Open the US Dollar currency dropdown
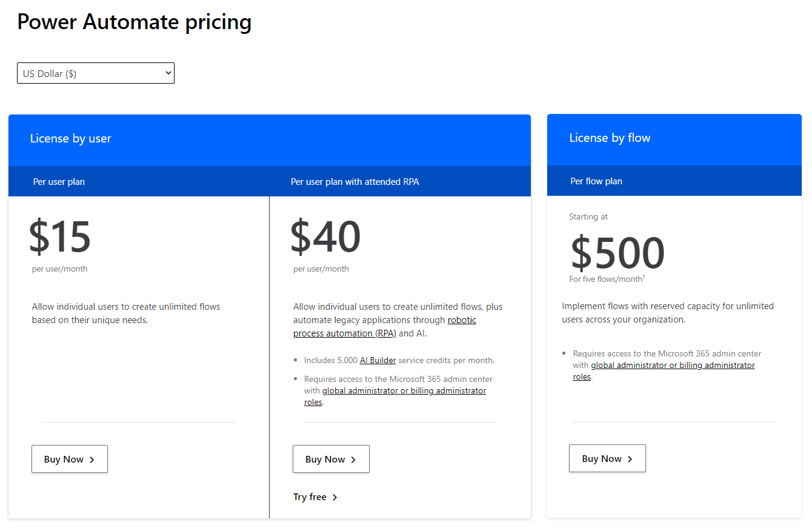812x528 pixels. pos(95,73)
